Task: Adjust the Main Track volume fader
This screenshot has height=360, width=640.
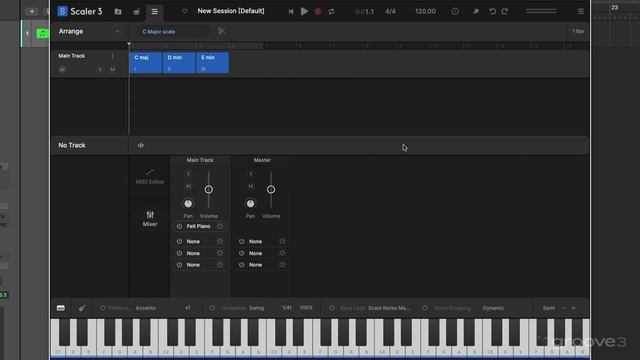Action: point(209,189)
